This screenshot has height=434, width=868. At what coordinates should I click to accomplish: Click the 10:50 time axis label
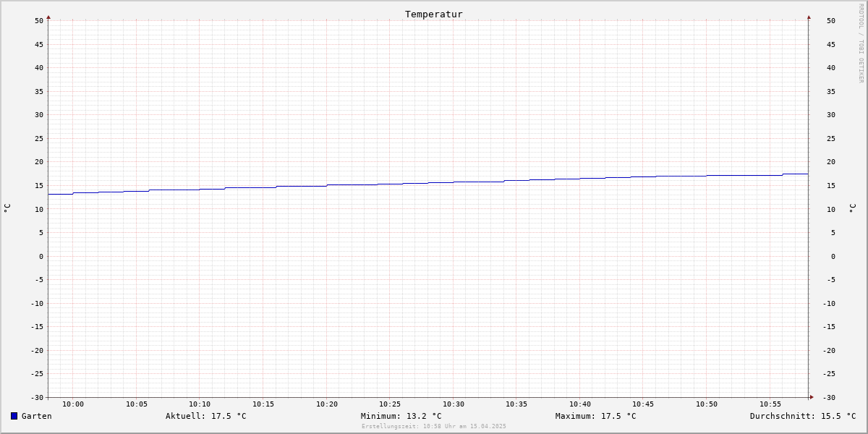(x=707, y=404)
